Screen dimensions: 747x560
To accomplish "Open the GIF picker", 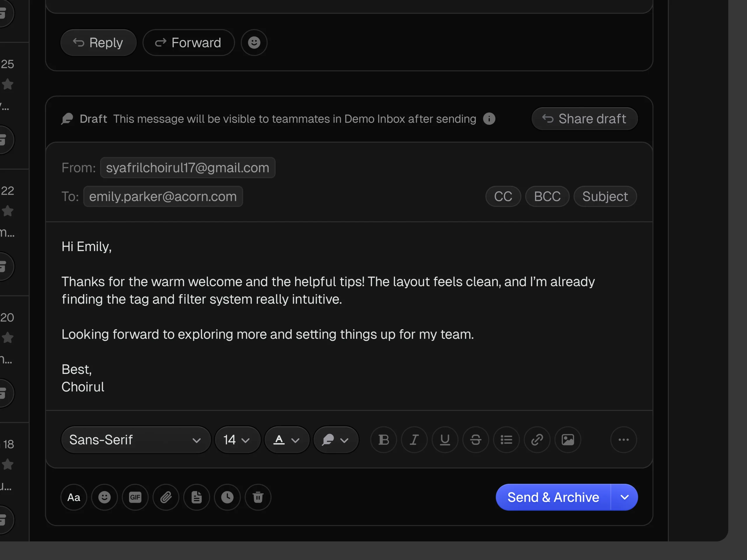I will point(135,497).
